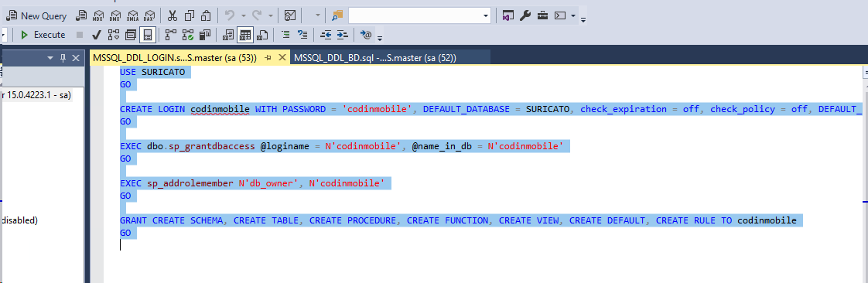The height and width of the screenshot is (283, 868).
Task: Open the Toolbox briefcase icon
Action: 542,16
